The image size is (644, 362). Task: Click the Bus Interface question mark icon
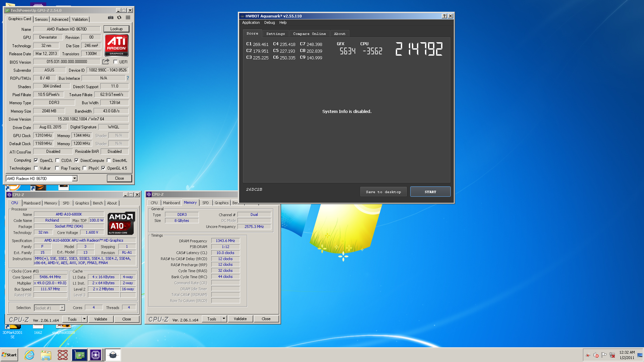coord(127,78)
